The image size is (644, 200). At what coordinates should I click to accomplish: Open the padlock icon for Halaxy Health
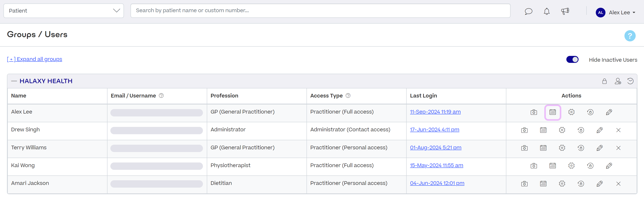pos(605,81)
